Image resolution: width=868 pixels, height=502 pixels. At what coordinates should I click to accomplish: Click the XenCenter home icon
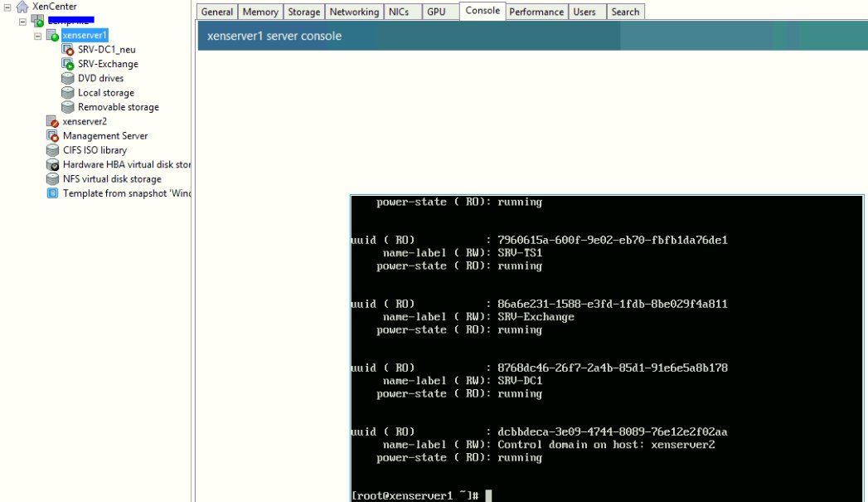[x=22, y=7]
